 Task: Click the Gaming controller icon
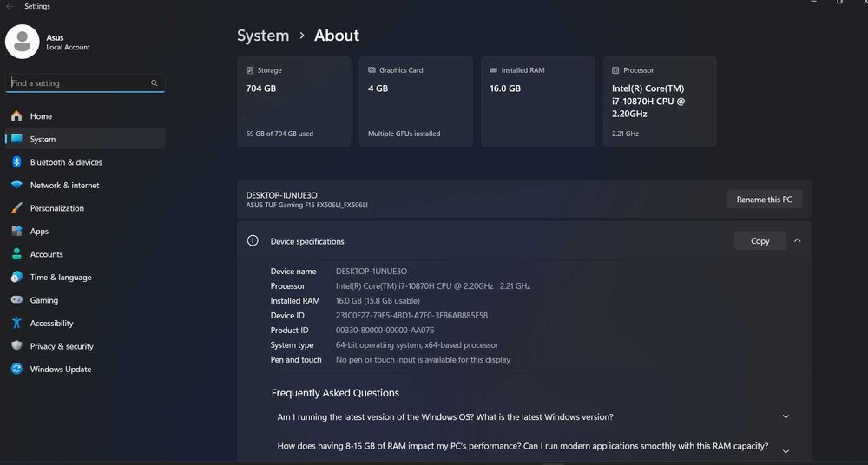(x=16, y=300)
